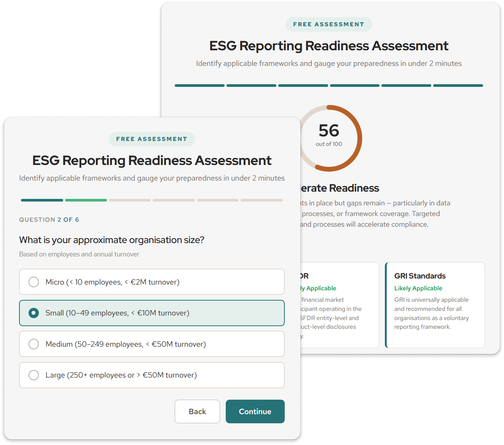Click the Question 2 of 6 label
The height and width of the screenshot is (445, 504).
pyautogui.click(x=49, y=220)
